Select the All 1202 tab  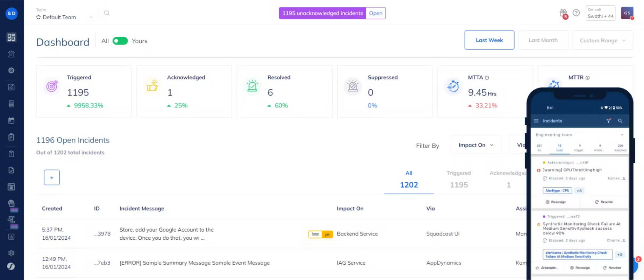pyautogui.click(x=409, y=179)
